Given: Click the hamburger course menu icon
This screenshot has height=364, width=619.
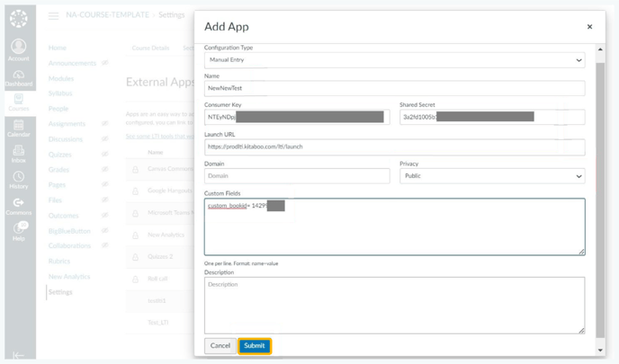Looking at the screenshot, I should 53,16.
